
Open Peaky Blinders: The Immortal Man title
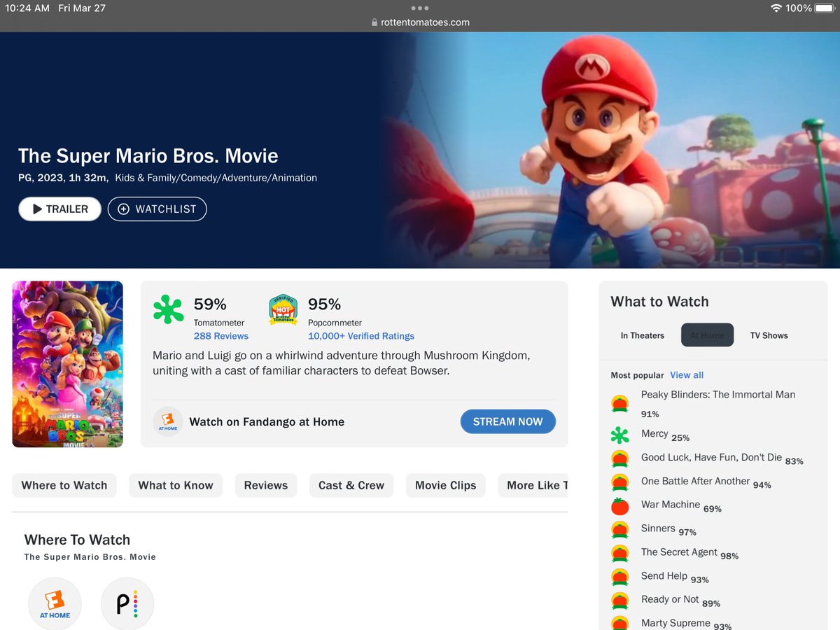coord(718,394)
